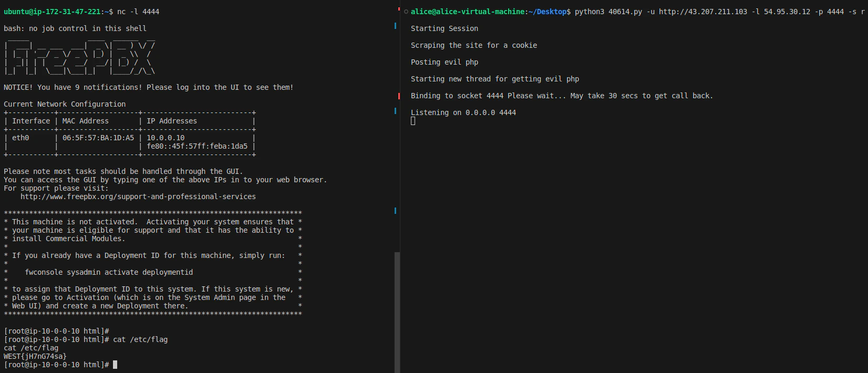This screenshot has height=373, width=868.
Task: Click IP address 10.0.0.10 cell
Action: 166,138
